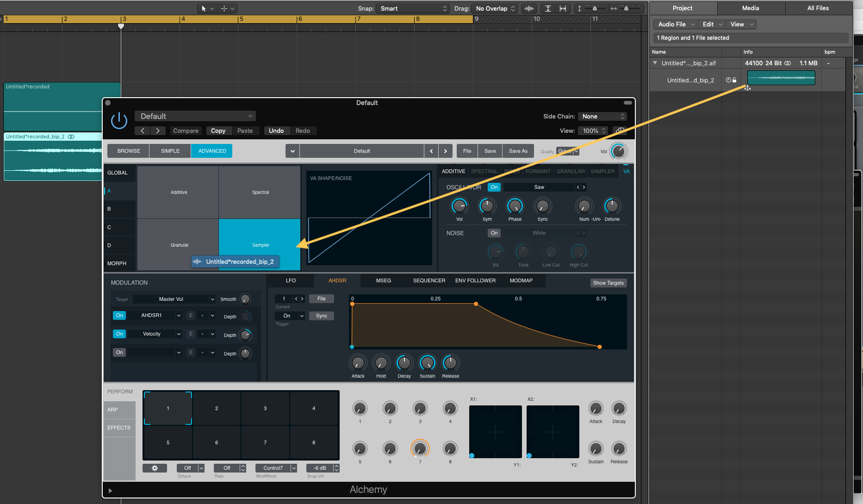Image resolution: width=863 pixels, height=504 pixels.
Task: Click the Y2 XY pad handle dot
Action: click(529, 456)
